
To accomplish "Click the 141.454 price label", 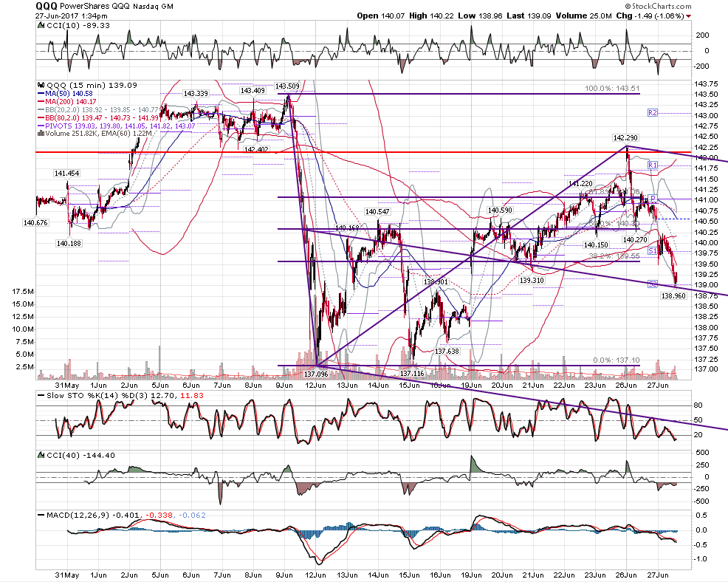I will point(67,174).
